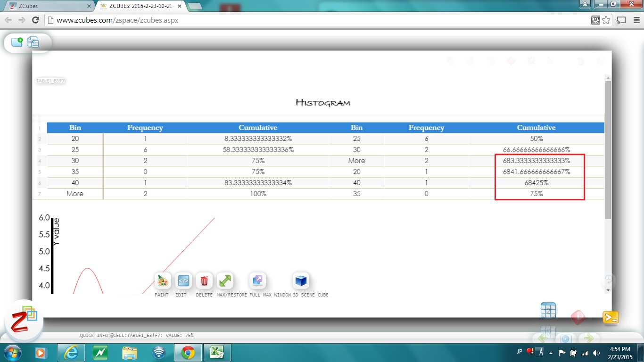Viewport: 644px width, 362px height.
Task: Select the cell containing 68425%
Action: pos(536,183)
